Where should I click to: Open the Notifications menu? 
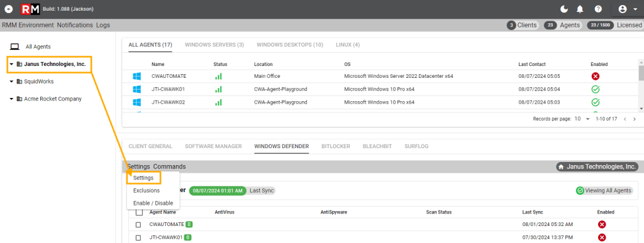75,25
